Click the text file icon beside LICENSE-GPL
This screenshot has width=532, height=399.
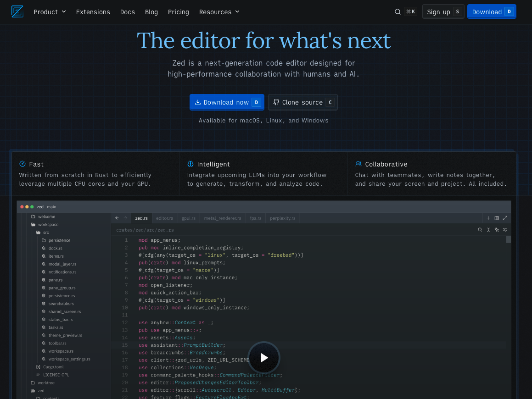point(39,375)
